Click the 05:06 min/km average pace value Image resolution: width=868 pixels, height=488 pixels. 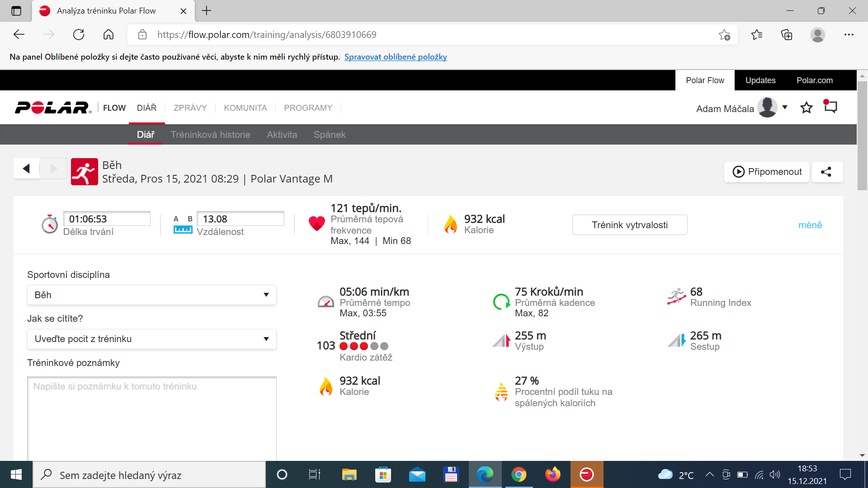374,292
